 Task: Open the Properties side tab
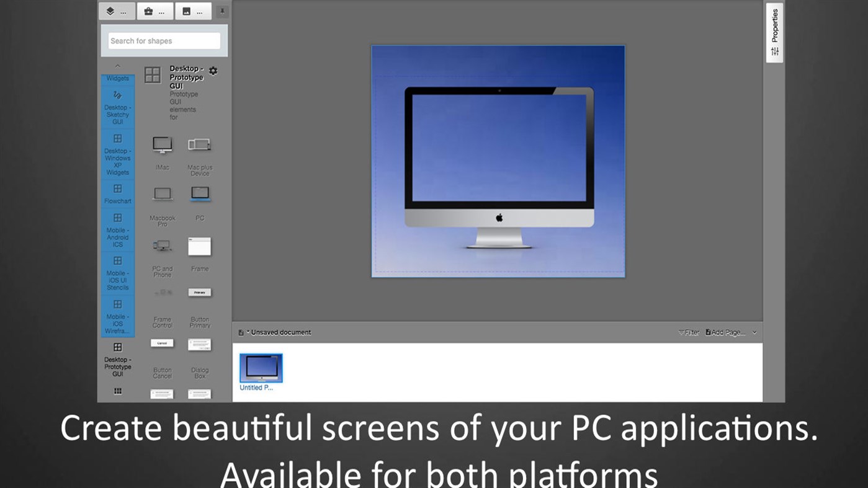pos(774,27)
